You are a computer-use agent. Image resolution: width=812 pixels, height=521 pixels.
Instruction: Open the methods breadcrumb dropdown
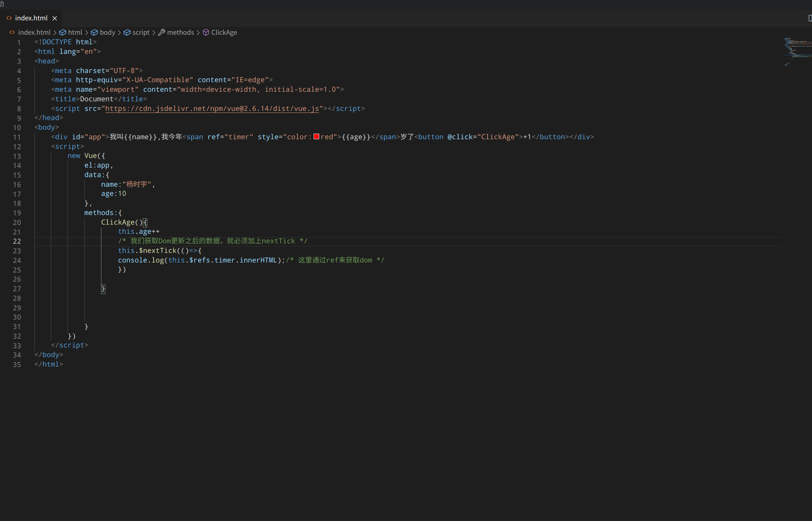coord(180,32)
